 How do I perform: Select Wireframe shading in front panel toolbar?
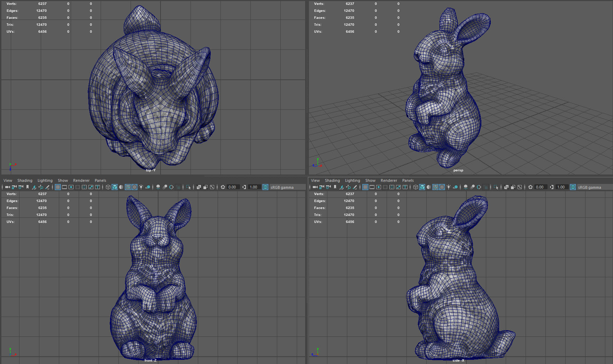[x=108, y=187]
